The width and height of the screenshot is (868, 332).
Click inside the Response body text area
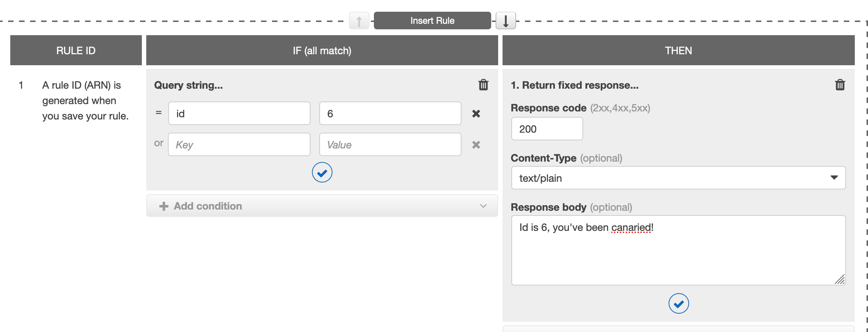[678, 253]
